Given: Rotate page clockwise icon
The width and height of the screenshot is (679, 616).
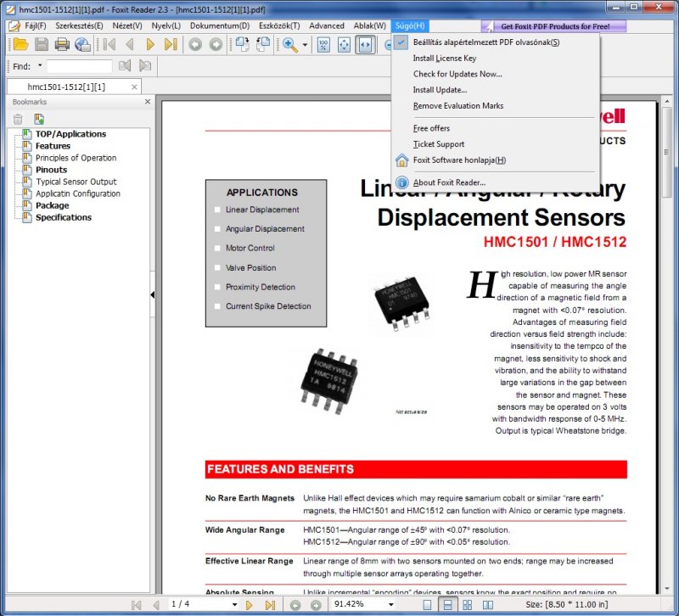Looking at the screenshot, I should (x=242, y=45).
